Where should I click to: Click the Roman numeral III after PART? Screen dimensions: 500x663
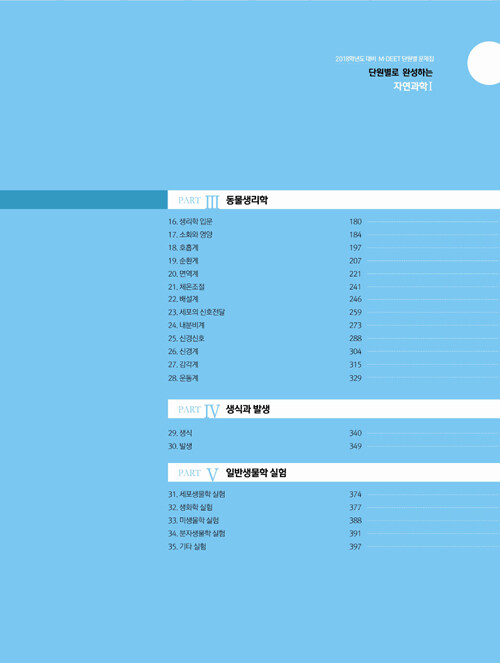tap(212, 202)
